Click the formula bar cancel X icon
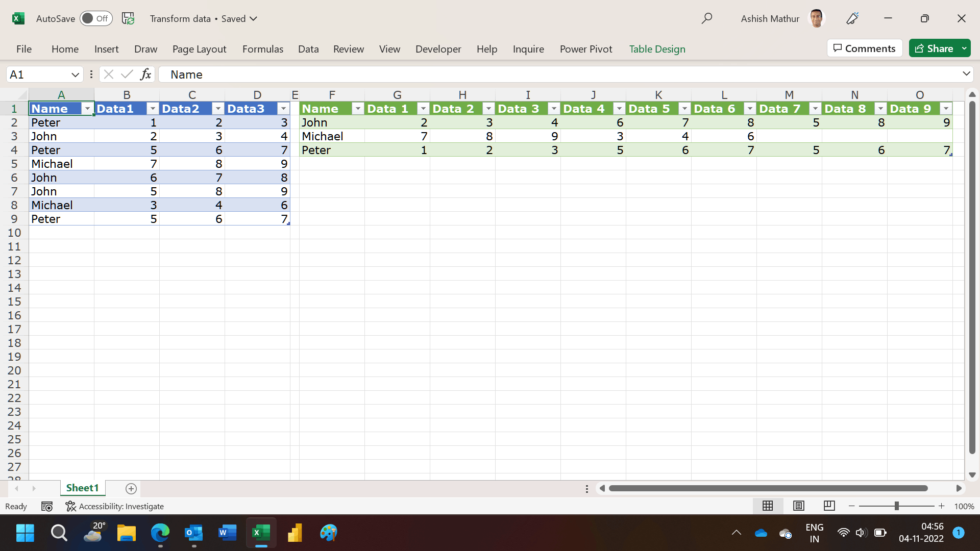 pyautogui.click(x=108, y=74)
